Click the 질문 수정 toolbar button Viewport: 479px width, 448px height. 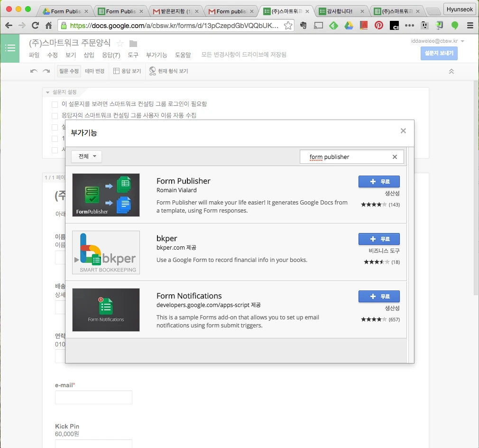(x=69, y=71)
